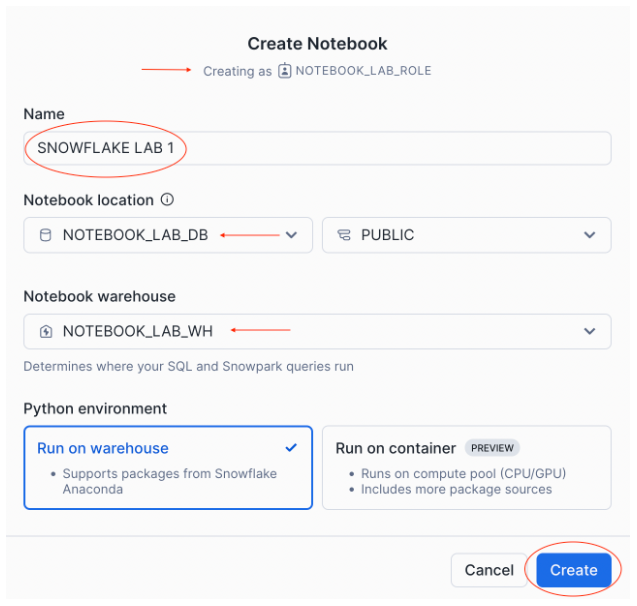Open the PUBLIC schema dropdown chevron
This screenshot has height=606, width=637.
[589, 236]
